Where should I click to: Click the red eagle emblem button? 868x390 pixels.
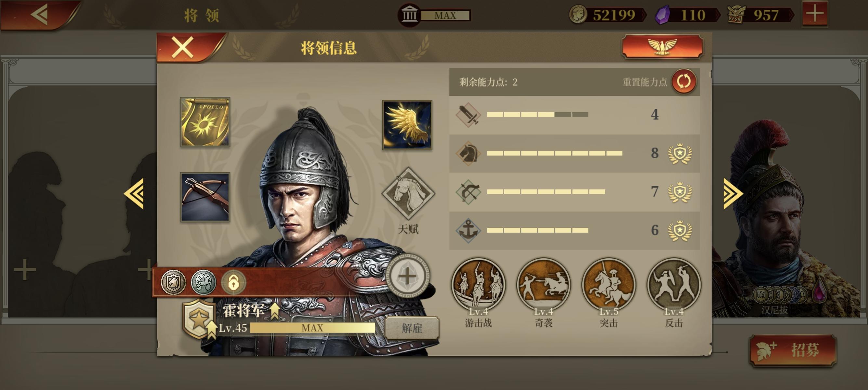click(x=662, y=47)
